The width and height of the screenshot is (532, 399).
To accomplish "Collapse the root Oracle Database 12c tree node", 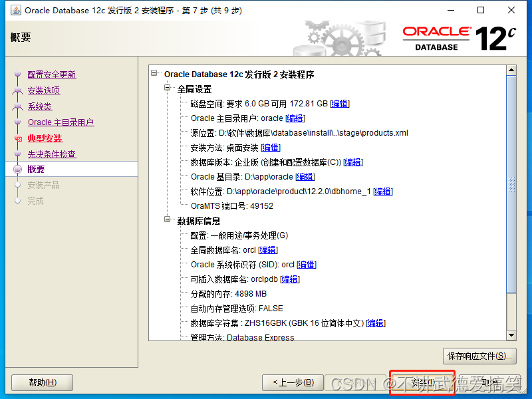I will click(154, 73).
